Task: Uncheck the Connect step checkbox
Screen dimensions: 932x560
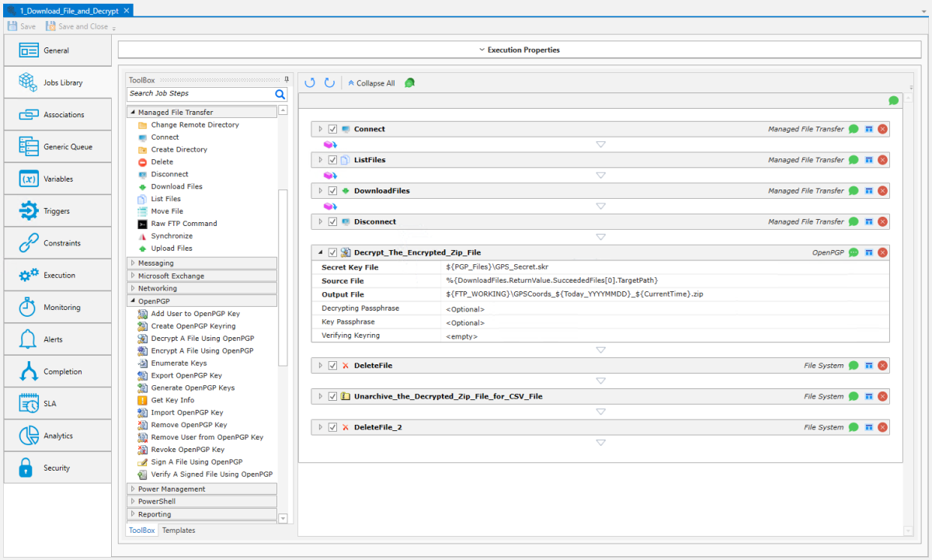Action: tap(332, 129)
